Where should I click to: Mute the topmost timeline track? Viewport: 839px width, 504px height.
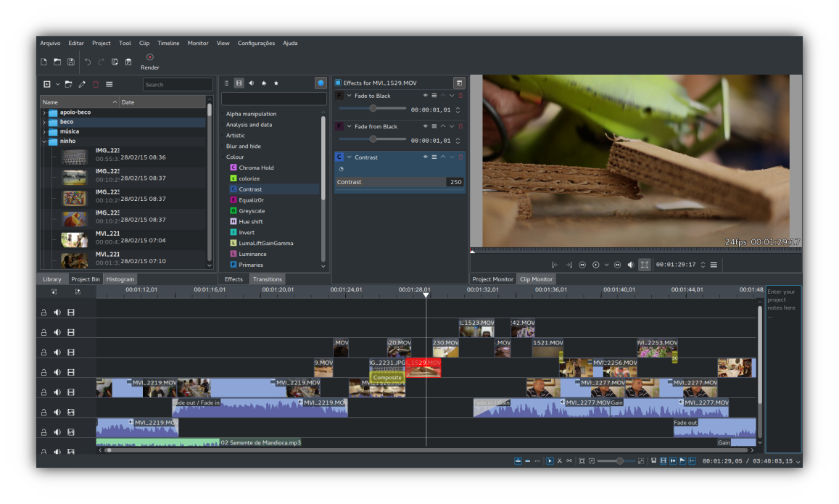tap(57, 313)
